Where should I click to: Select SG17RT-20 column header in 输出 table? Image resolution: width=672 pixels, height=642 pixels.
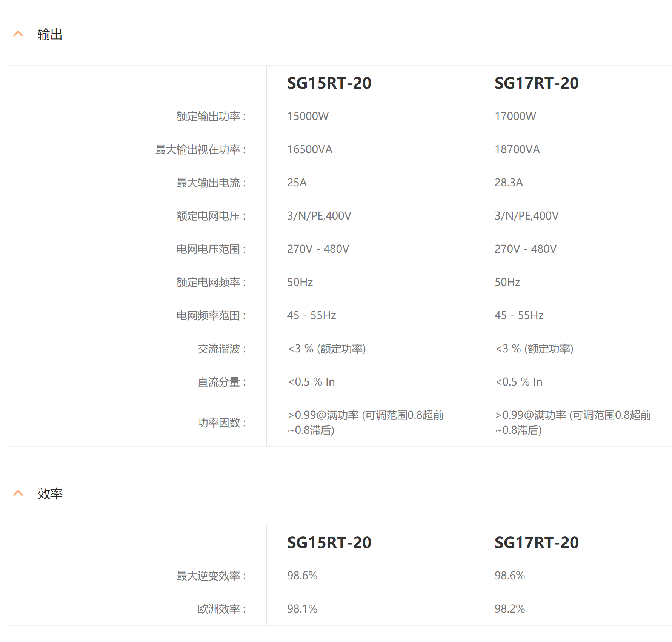point(536,83)
